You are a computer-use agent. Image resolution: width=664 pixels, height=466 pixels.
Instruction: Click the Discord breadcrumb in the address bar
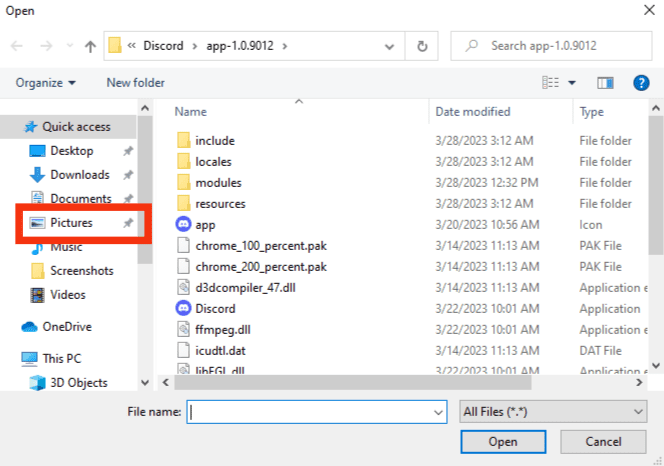pyautogui.click(x=163, y=46)
